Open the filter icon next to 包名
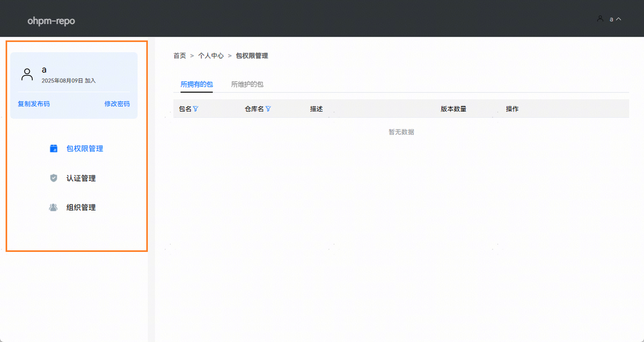 (196, 109)
